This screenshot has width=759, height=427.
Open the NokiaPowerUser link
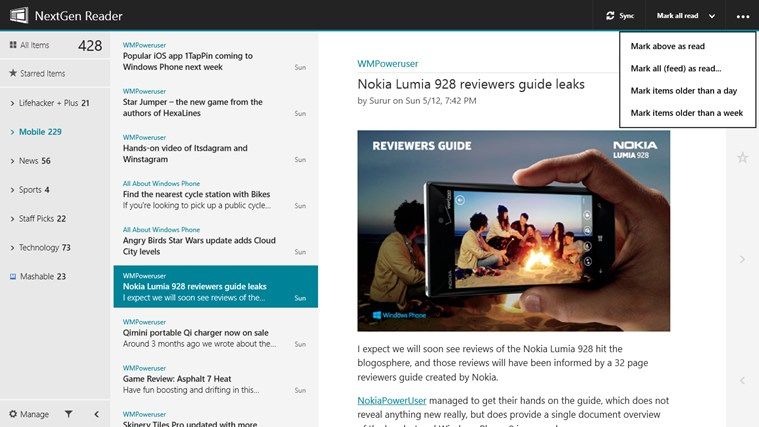pyautogui.click(x=392, y=400)
